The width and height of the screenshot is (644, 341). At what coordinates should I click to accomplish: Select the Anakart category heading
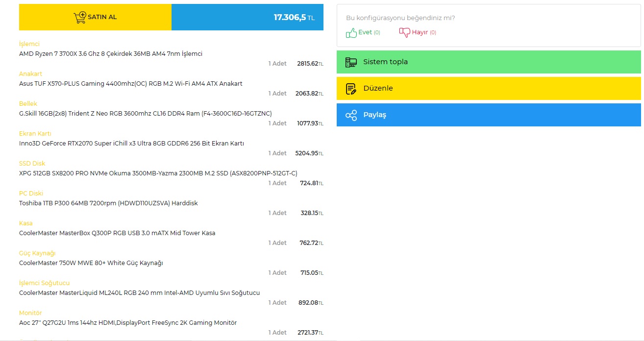[x=31, y=73]
